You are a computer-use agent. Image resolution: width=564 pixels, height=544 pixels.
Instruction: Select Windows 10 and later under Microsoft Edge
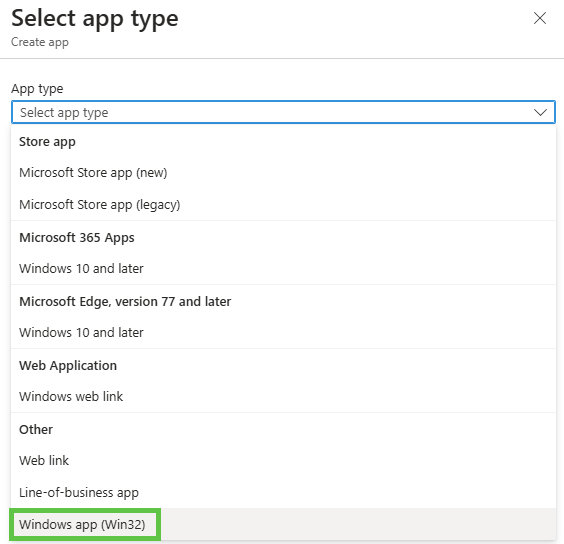283,332
